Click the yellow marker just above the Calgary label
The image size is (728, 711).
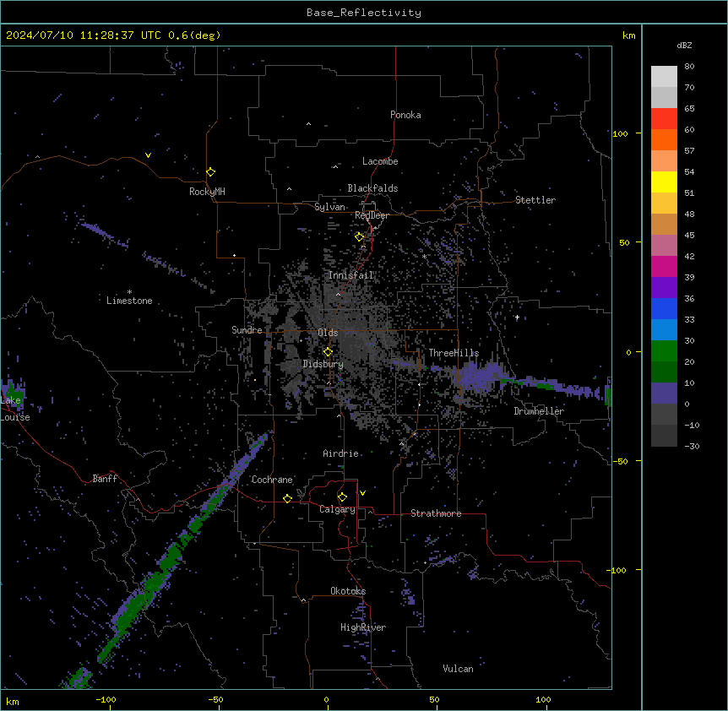pos(342,497)
